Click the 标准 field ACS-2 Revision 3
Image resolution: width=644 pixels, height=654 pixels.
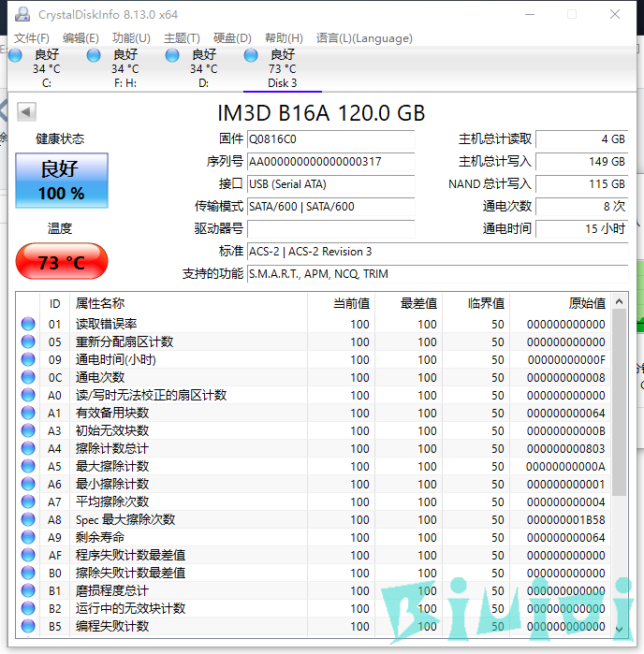click(437, 252)
